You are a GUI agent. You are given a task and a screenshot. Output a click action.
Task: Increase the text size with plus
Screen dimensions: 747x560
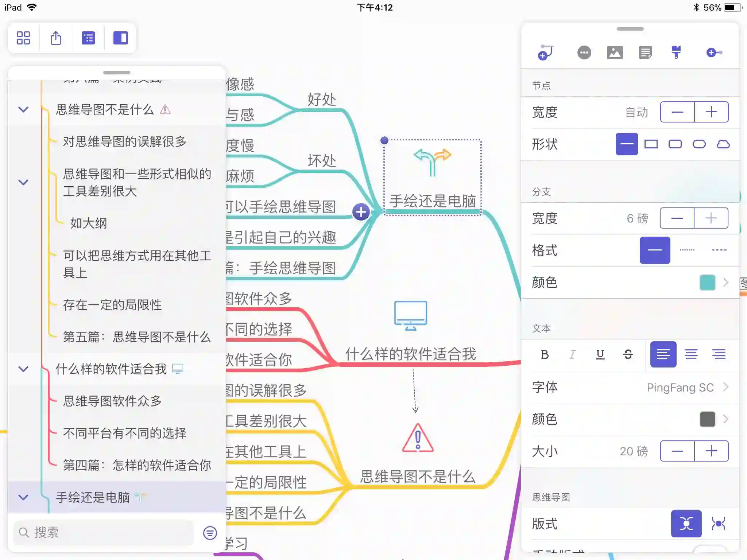coord(711,451)
